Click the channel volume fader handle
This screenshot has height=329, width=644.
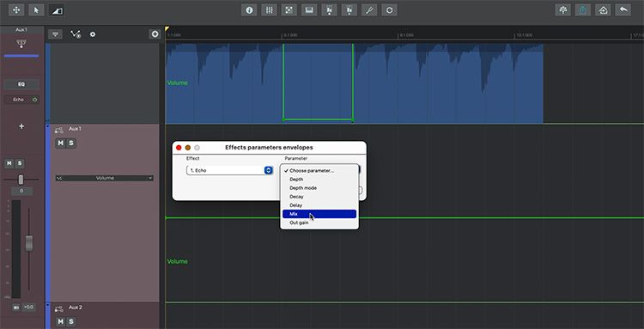click(x=28, y=243)
